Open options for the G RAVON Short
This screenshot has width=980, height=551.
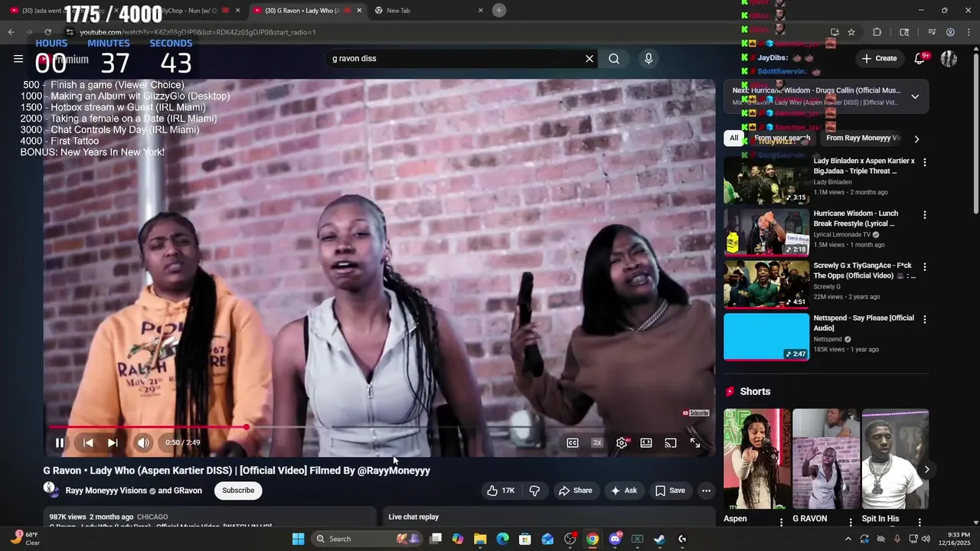850,521
